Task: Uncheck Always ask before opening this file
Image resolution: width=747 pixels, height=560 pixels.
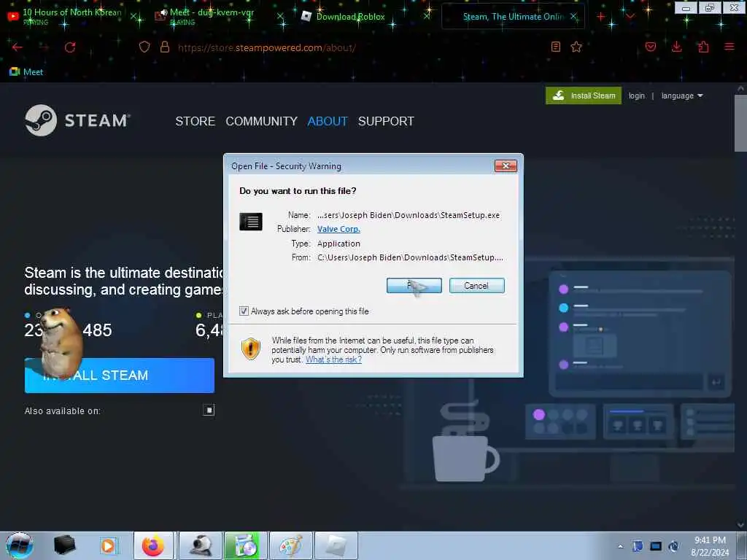Action: 244,311
